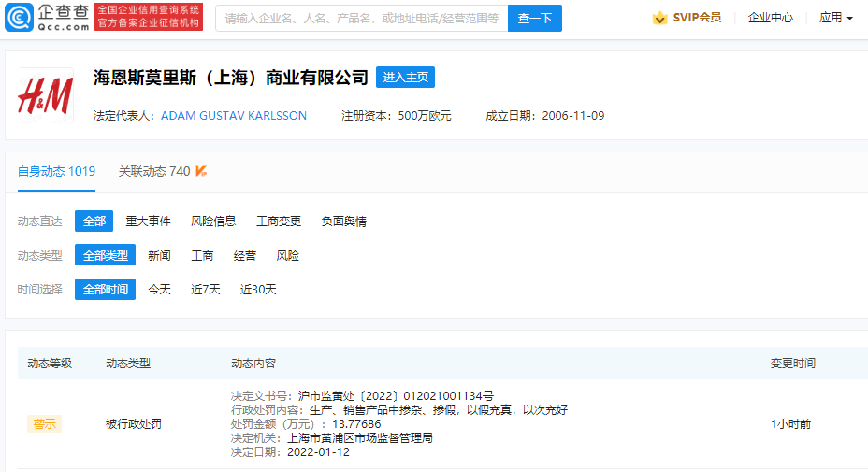
Task: Select 全部类型 in the 动态类型 filter
Action: 105,256
